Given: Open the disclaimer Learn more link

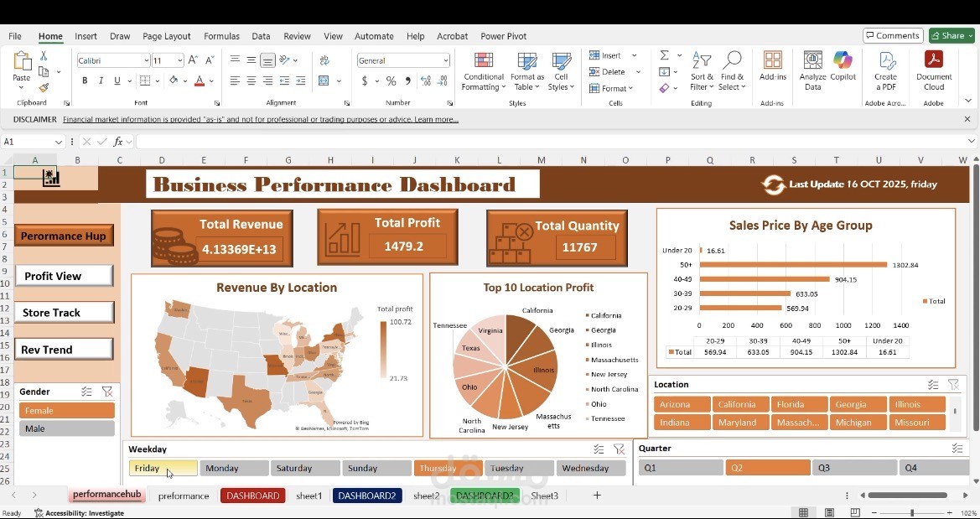Looking at the screenshot, I should click(433, 119).
